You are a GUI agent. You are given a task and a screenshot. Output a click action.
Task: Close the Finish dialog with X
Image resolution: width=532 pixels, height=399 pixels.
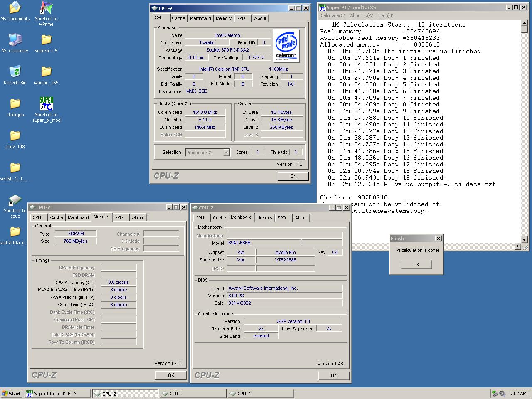click(x=438, y=239)
